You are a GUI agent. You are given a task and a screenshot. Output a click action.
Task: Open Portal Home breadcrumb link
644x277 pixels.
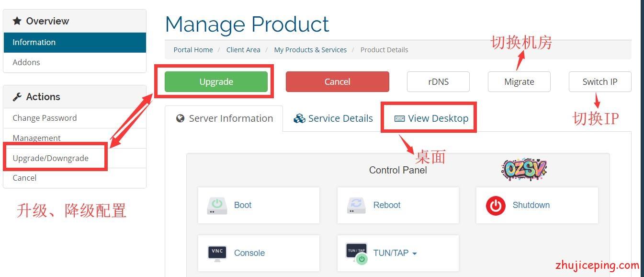click(x=193, y=50)
